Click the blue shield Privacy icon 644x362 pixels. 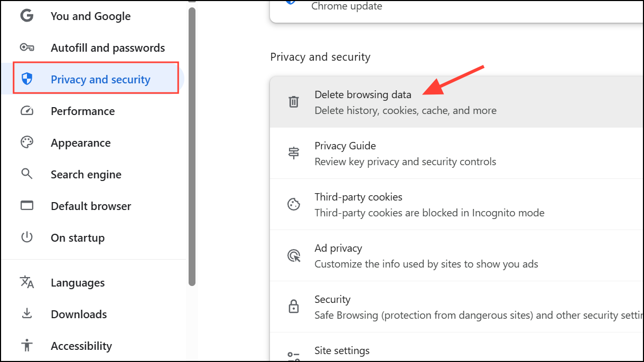(26, 79)
